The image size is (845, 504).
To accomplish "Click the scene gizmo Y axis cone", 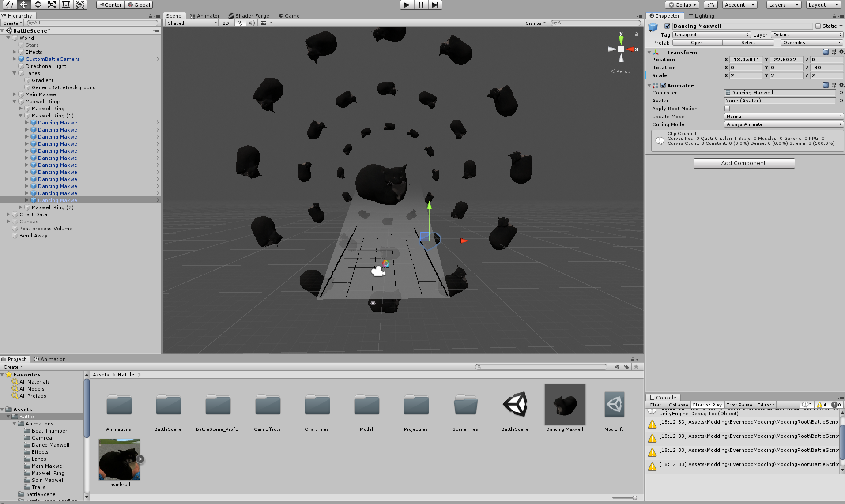I will 621,39.
